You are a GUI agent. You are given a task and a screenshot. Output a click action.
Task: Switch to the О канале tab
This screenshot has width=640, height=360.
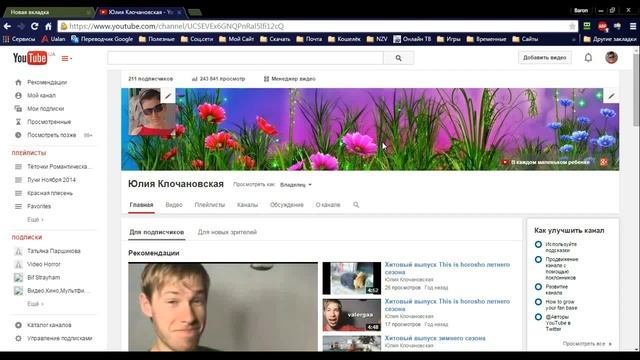point(328,205)
